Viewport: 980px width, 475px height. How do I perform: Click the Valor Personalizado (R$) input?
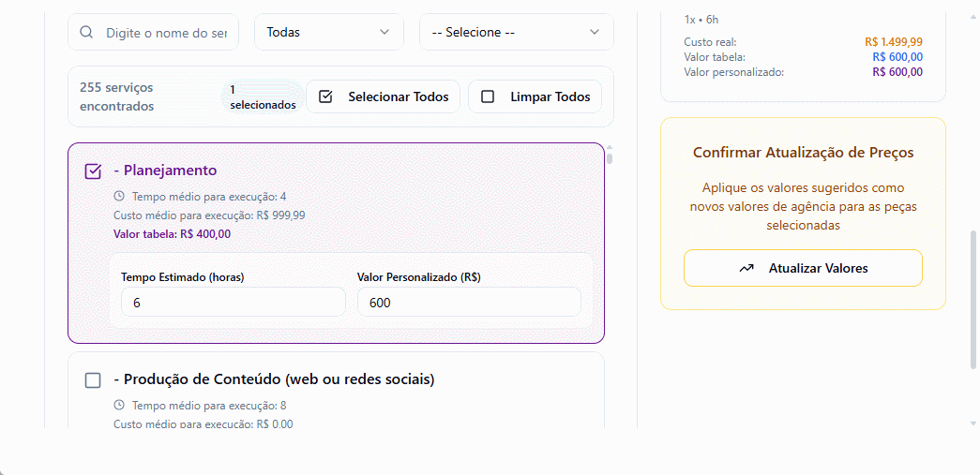click(x=469, y=303)
